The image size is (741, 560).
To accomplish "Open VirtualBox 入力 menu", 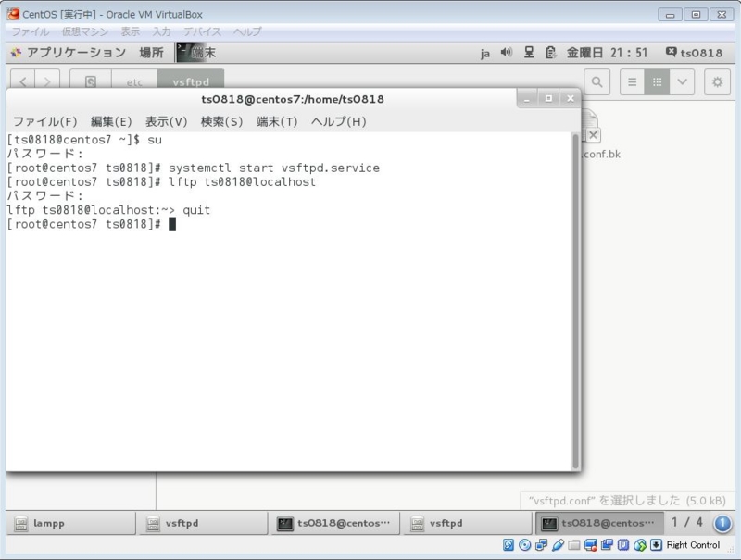I will 161,31.
